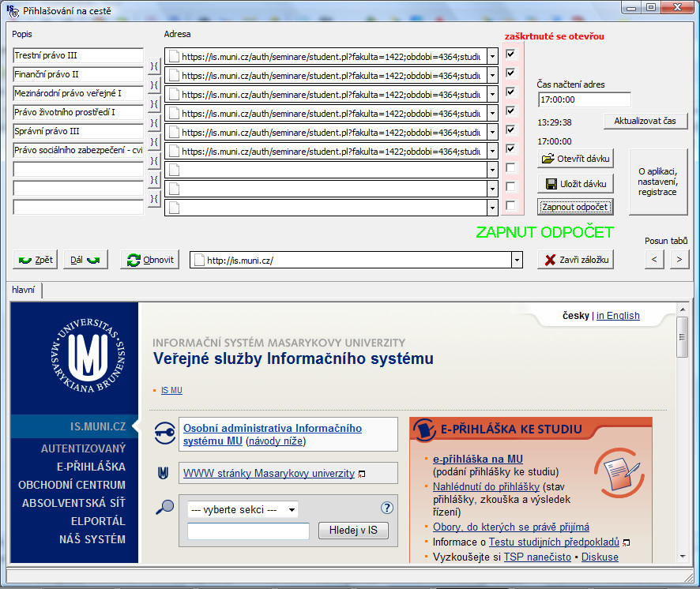Toggle checkbox for Mezinárodní právo veřejné I row
Screen dimensions: 700x589
click(510, 92)
